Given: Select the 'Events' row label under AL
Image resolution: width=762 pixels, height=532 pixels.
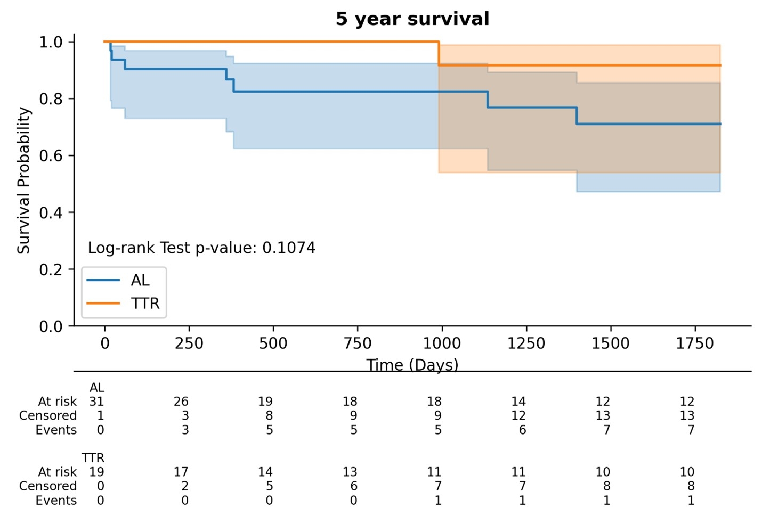Looking at the screenshot, I should pos(56,430).
